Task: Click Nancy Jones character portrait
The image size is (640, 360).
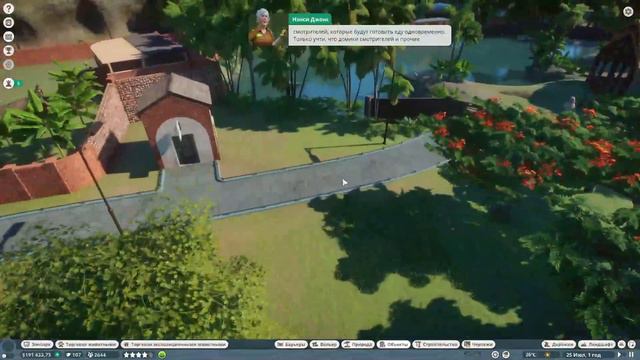Action: (264, 28)
